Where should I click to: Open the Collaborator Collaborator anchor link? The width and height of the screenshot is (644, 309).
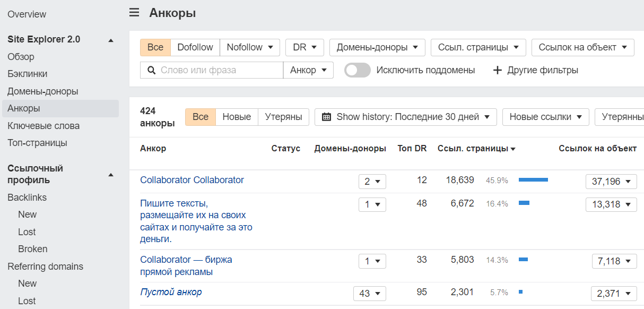coord(192,180)
